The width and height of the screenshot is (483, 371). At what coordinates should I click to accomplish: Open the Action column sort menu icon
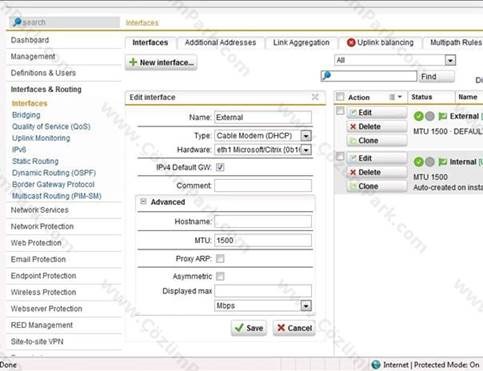pyautogui.click(x=396, y=97)
